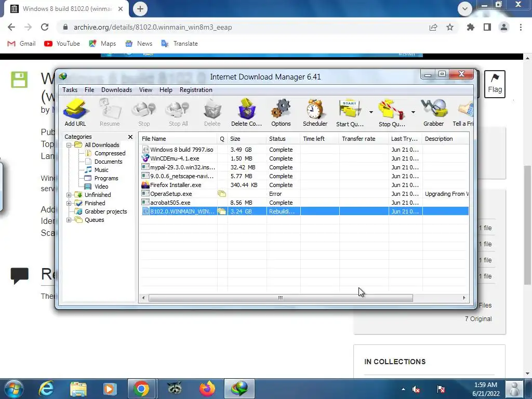Expand the Finished category
The image size is (532, 399).
tap(69, 203)
